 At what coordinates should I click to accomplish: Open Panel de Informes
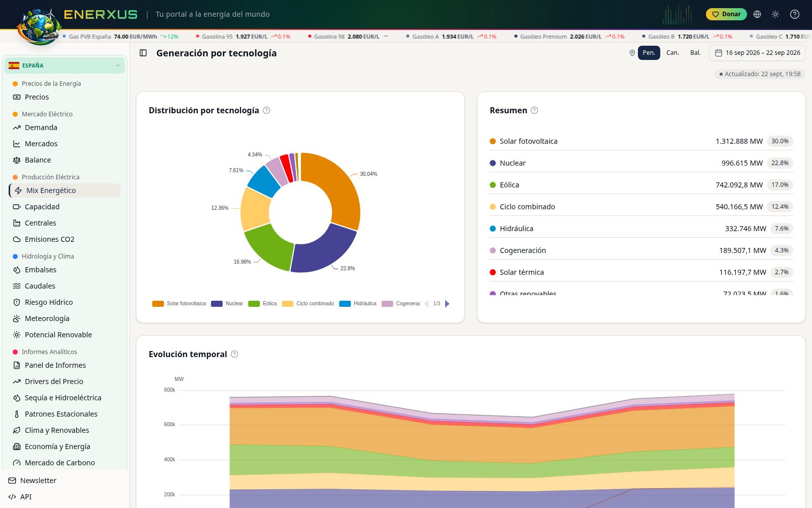pos(65,365)
